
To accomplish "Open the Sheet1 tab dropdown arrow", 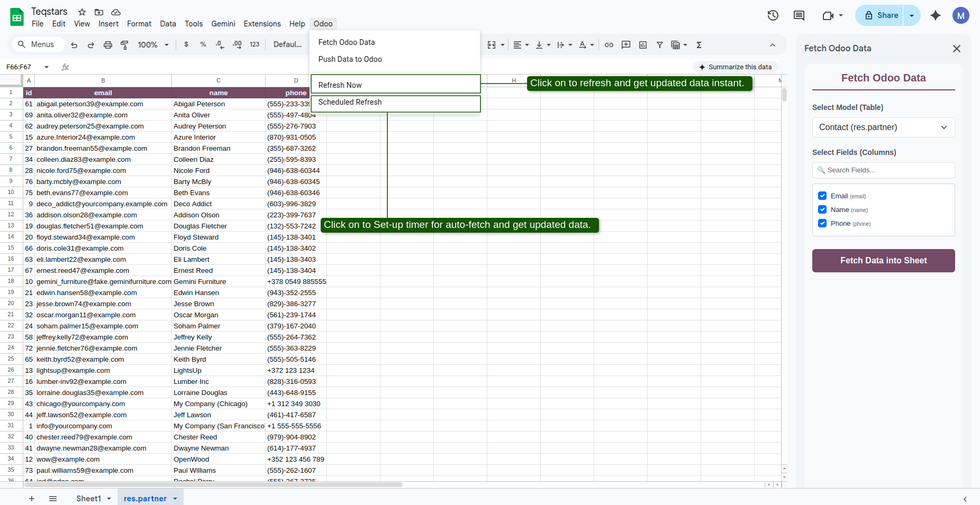I will pyautogui.click(x=109, y=499).
